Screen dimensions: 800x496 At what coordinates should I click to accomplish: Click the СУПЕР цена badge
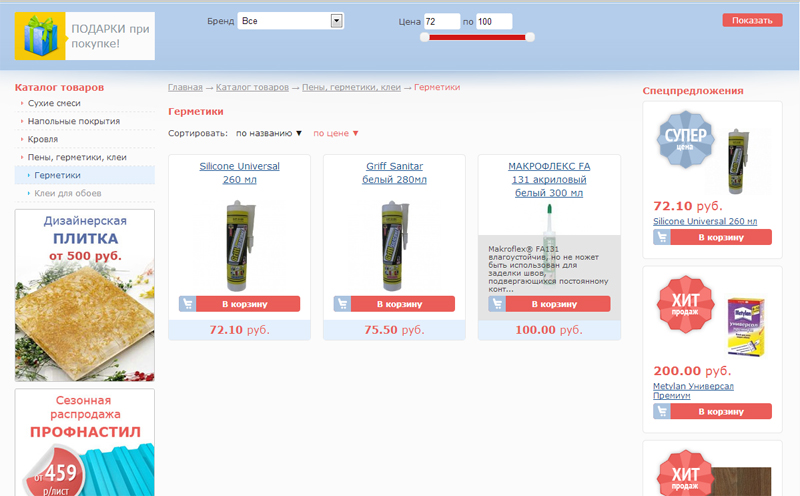click(x=685, y=139)
